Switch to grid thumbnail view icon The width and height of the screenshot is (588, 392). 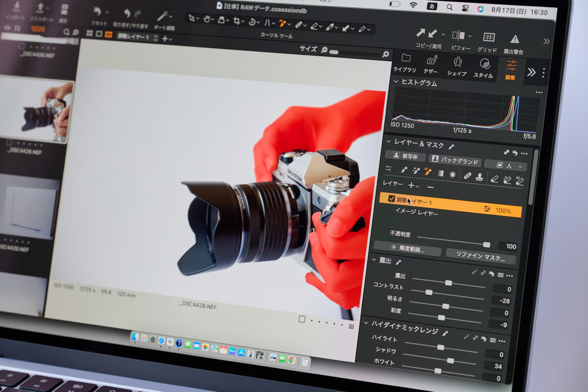pyautogui.click(x=89, y=33)
